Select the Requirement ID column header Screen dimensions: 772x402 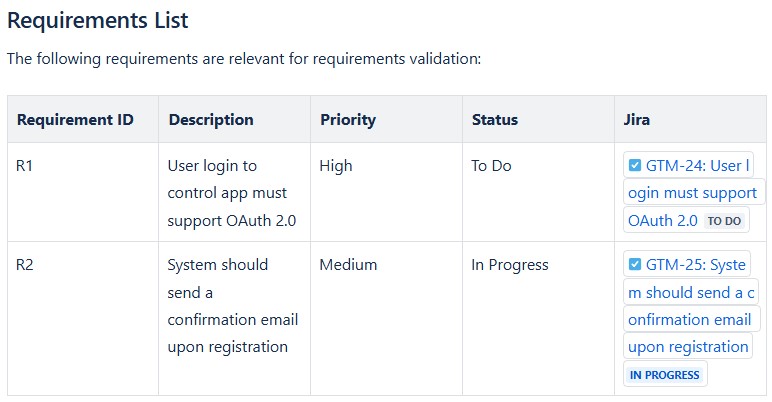point(75,120)
